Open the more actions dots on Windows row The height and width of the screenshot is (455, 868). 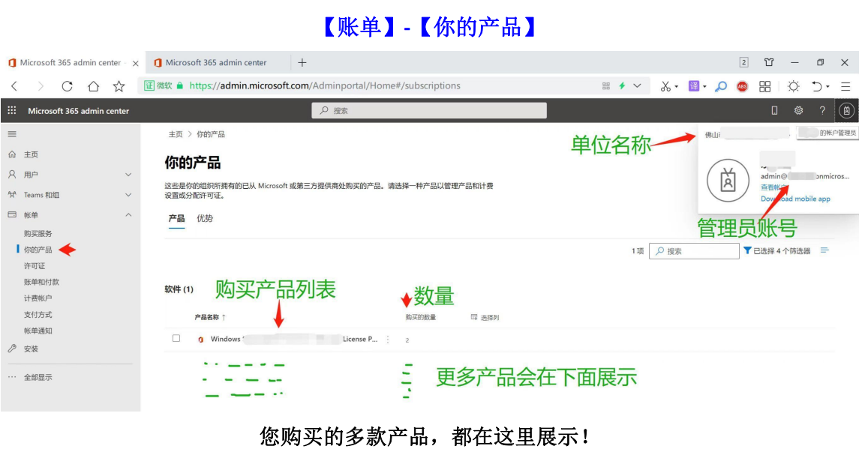coord(388,340)
